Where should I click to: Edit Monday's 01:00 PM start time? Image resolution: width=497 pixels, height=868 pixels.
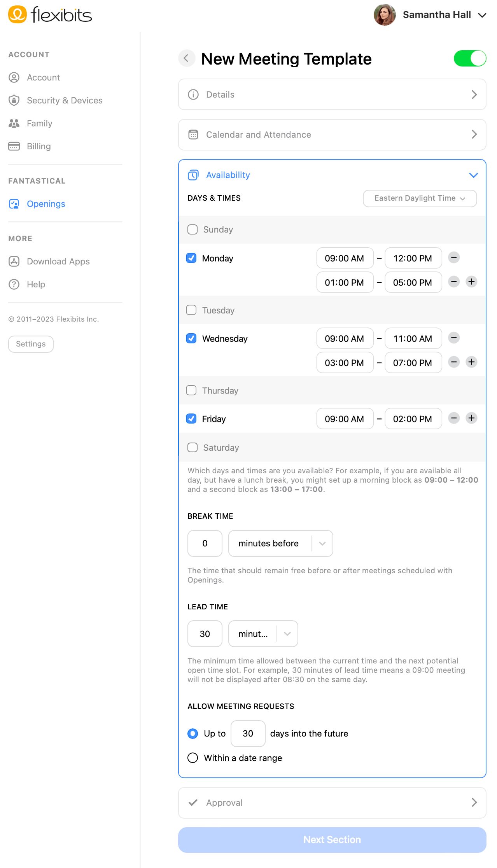[x=345, y=282]
